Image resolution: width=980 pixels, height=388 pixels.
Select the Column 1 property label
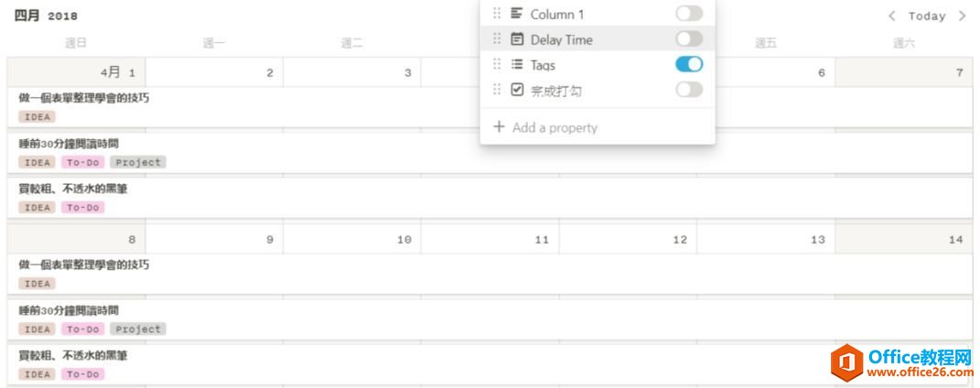pyautogui.click(x=557, y=15)
